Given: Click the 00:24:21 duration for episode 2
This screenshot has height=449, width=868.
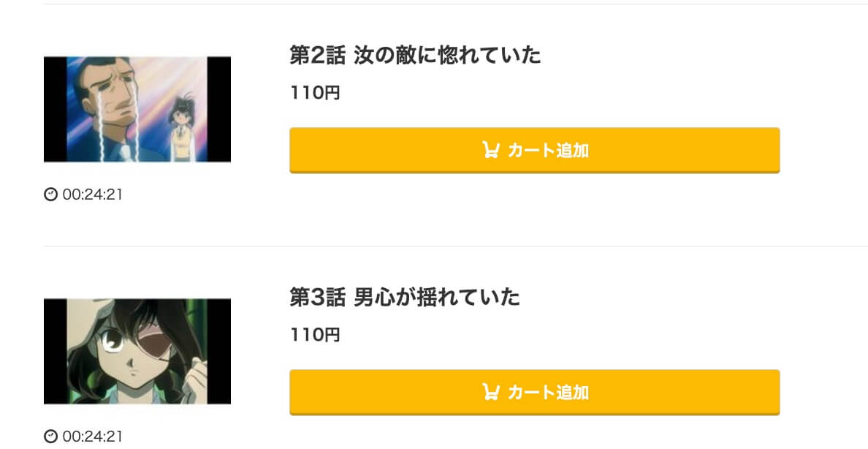Looking at the screenshot, I should point(93,195).
